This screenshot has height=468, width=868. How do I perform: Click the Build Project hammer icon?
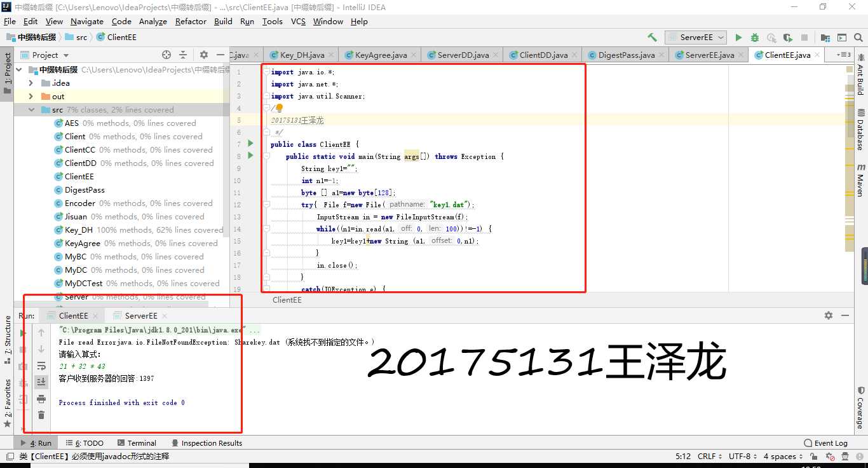click(x=652, y=38)
